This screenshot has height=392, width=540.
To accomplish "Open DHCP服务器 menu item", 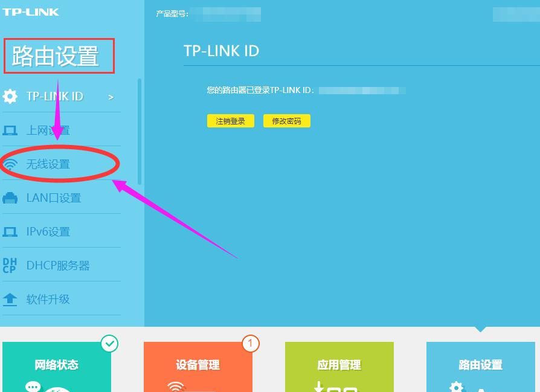I will (x=62, y=266).
